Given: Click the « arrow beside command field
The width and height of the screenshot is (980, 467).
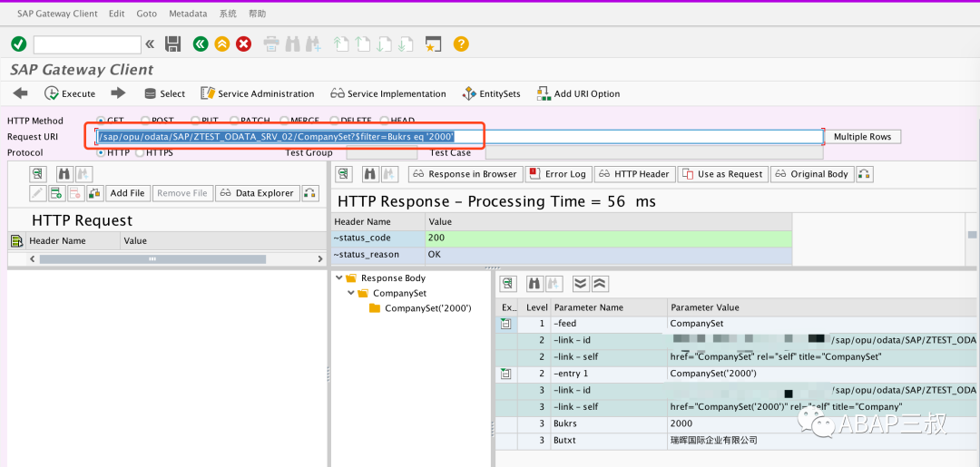Looking at the screenshot, I should 150,44.
